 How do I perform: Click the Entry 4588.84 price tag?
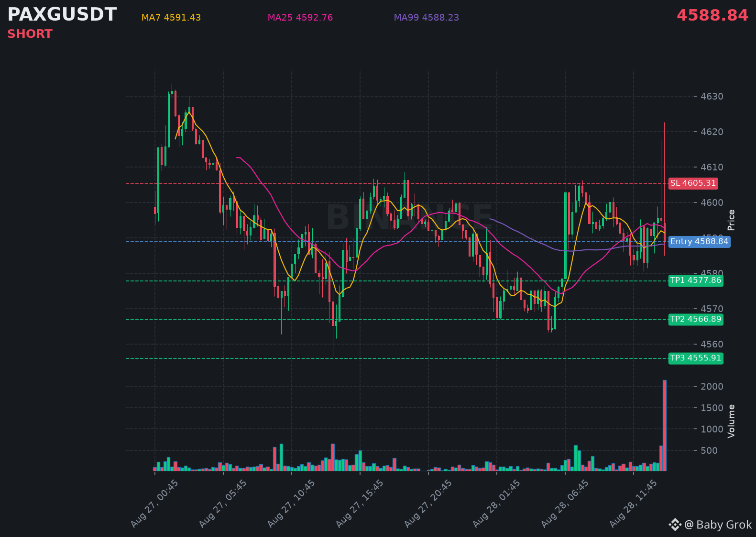coord(699,241)
